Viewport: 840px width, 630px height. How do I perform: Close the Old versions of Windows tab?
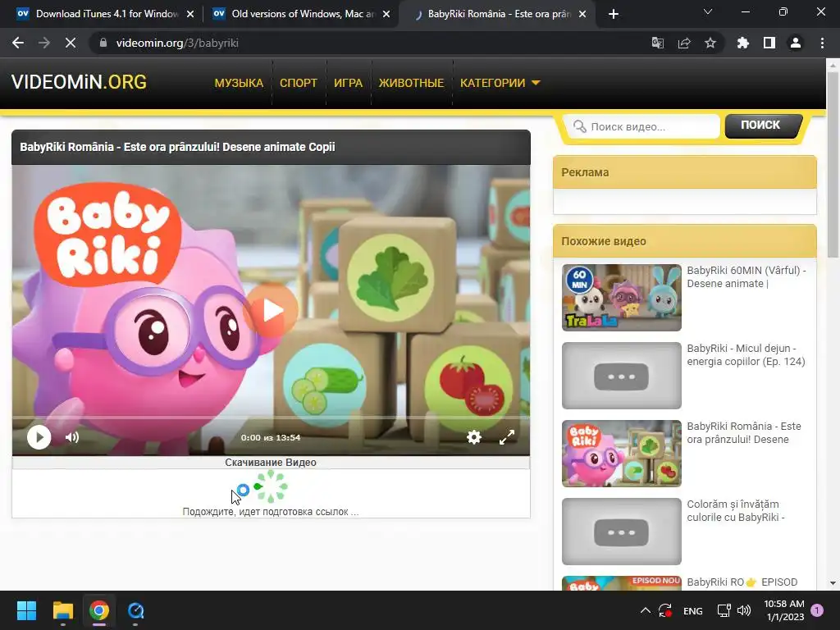(386, 14)
